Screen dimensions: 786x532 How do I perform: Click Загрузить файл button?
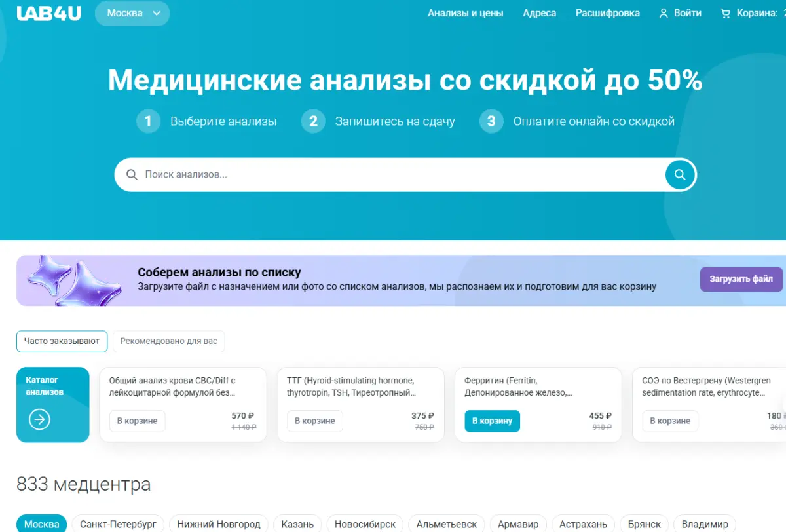coord(741,279)
